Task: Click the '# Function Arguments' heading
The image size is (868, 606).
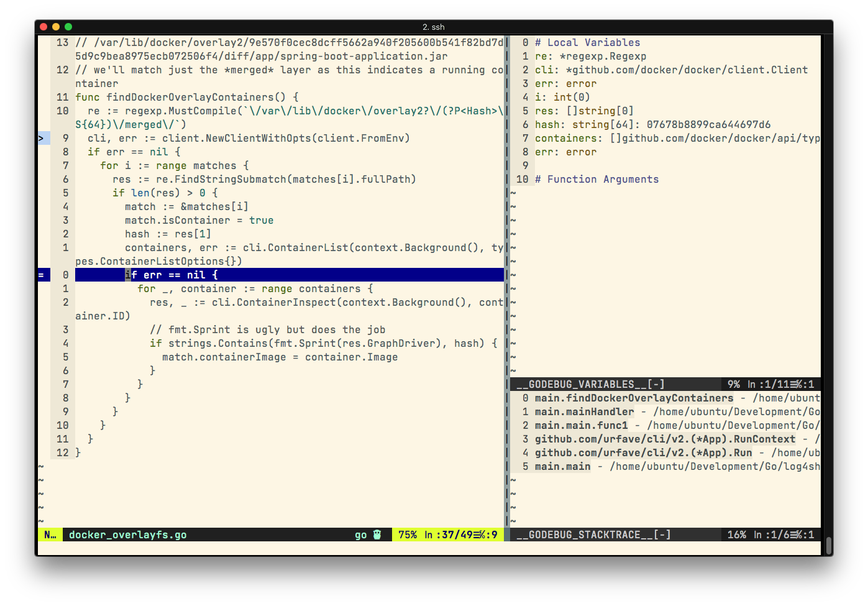Action: pyautogui.click(x=597, y=179)
